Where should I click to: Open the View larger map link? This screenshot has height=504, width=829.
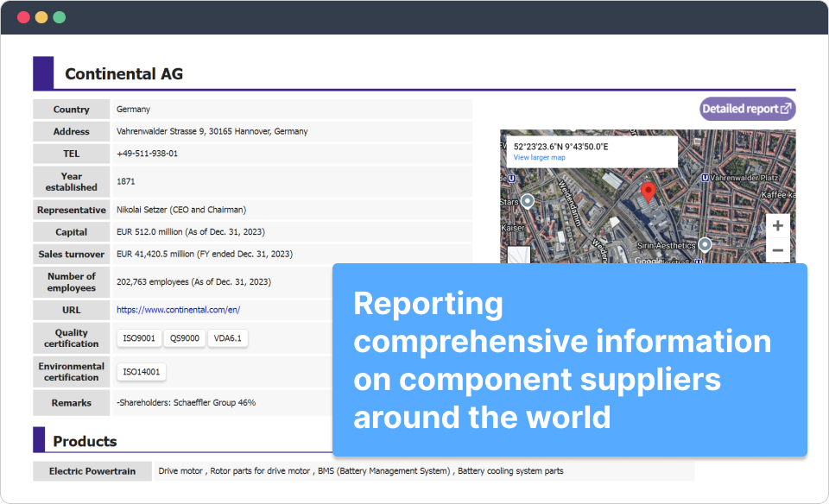[x=539, y=158]
